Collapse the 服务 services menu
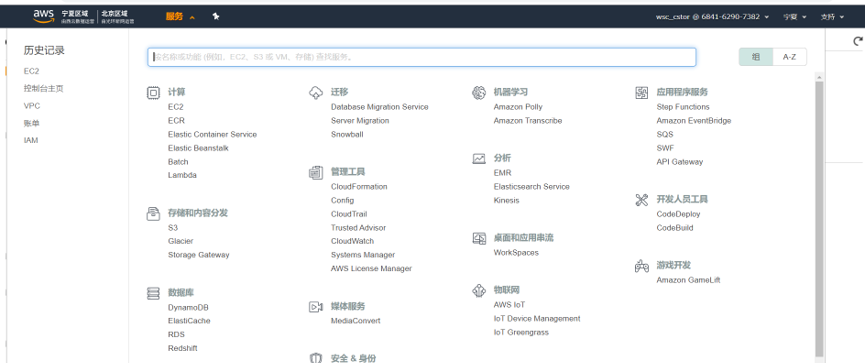The image size is (865, 363). pyautogui.click(x=180, y=17)
